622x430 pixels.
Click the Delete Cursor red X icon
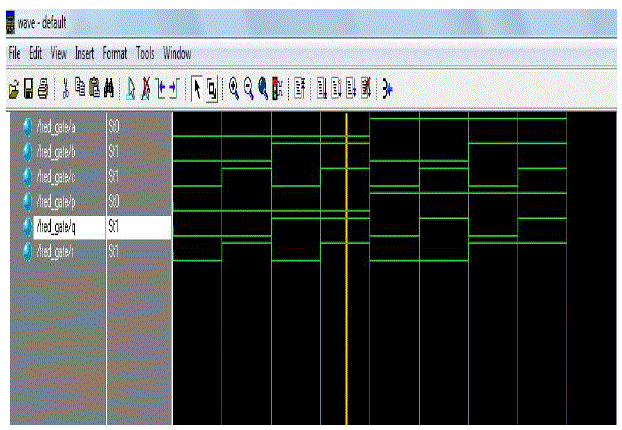coord(145,89)
